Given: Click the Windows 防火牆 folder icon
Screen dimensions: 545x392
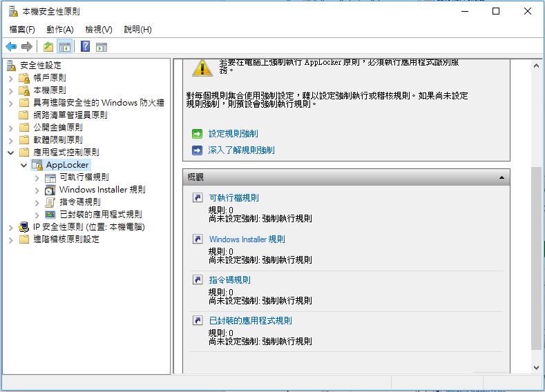Looking at the screenshot, I should (24, 102).
